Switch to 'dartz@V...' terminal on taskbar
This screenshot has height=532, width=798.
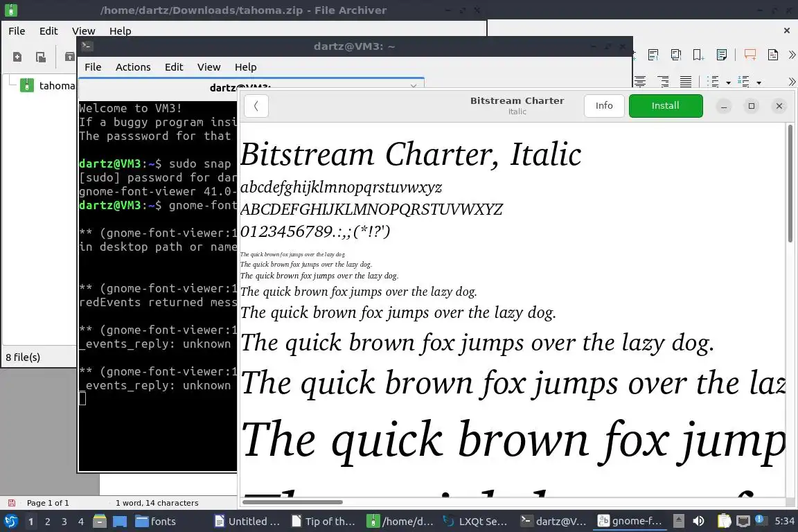click(x=553, y=522)
